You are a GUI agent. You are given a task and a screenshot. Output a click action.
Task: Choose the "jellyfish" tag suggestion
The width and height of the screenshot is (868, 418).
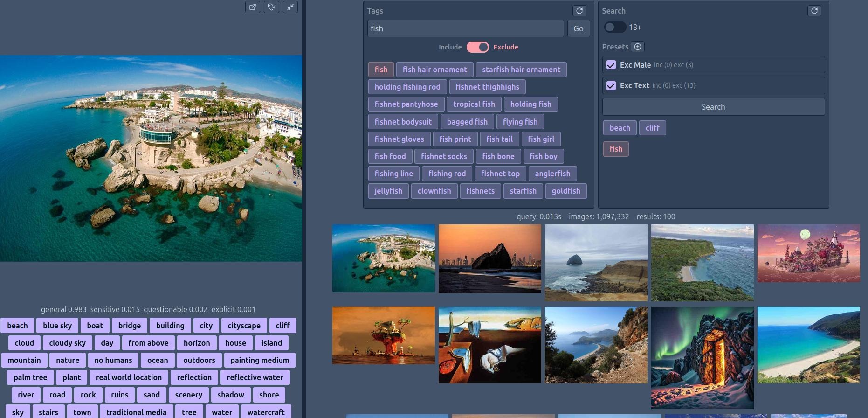coord(388,191)
